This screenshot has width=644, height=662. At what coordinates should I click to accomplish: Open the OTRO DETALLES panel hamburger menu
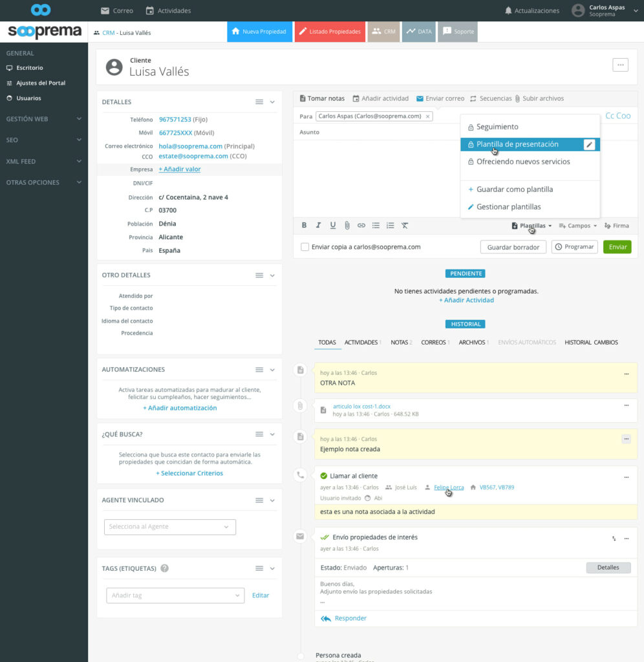click(259, 275)
